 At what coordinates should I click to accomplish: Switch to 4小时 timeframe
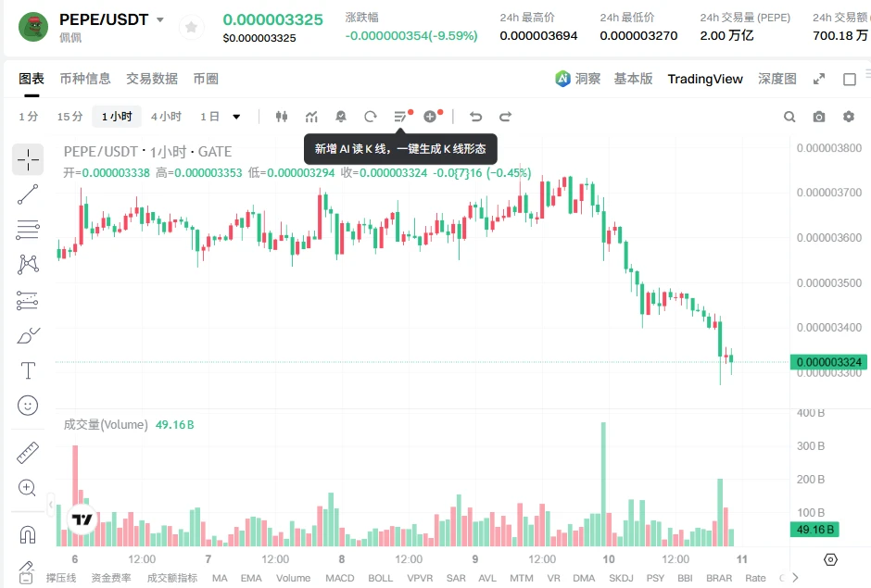coord(166,117)
